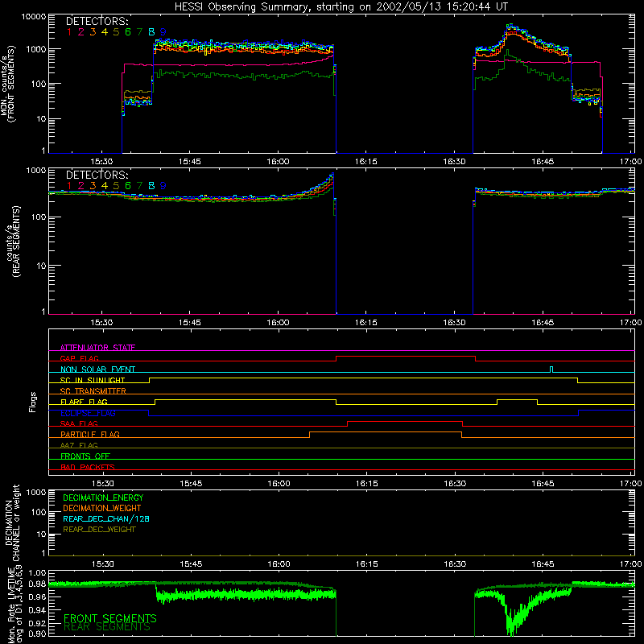Click DETECTORS: label in front segments plot

97,22
